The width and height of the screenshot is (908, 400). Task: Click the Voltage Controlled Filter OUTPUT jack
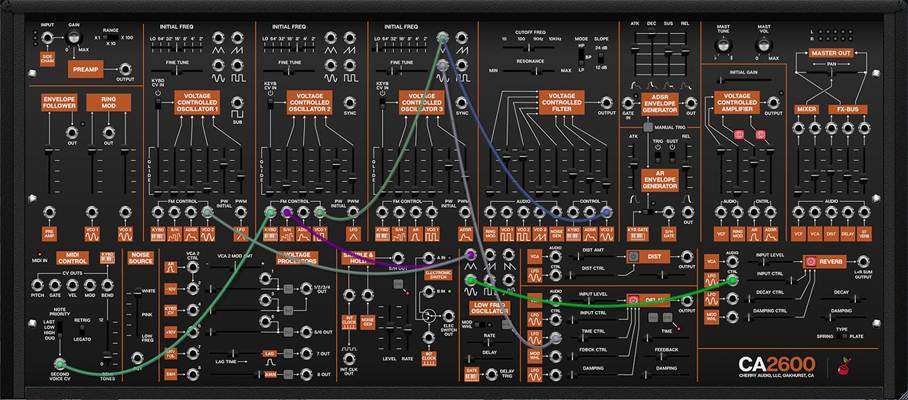(x=606, y=102)
